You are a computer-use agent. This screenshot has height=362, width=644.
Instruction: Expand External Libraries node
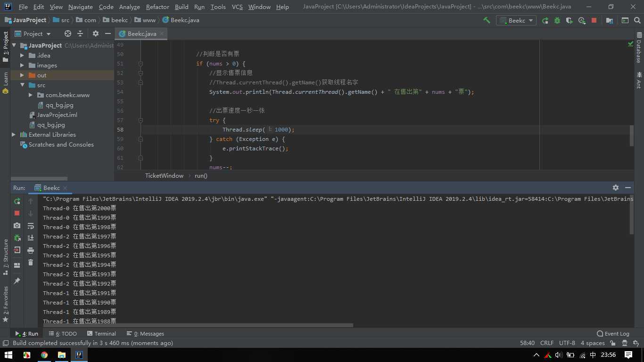pos(14,134)
